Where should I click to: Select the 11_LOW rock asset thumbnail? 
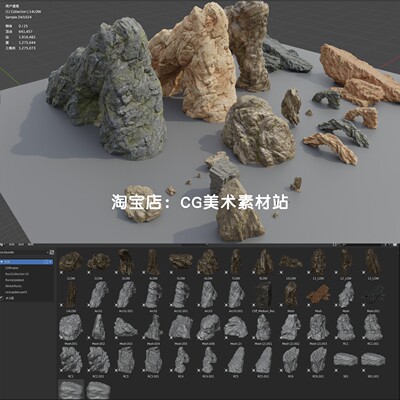[319, 261]
